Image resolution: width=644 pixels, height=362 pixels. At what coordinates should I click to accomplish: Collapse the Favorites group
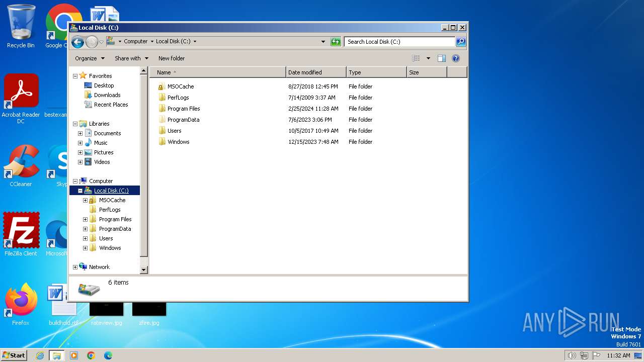click(x=75, y=76)
